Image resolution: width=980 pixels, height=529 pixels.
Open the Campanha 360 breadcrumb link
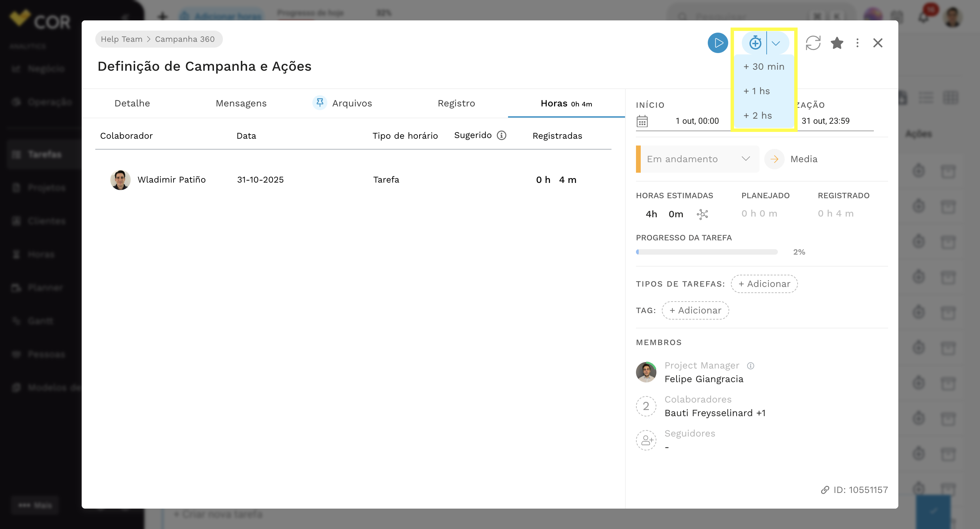tap(184, 39)
